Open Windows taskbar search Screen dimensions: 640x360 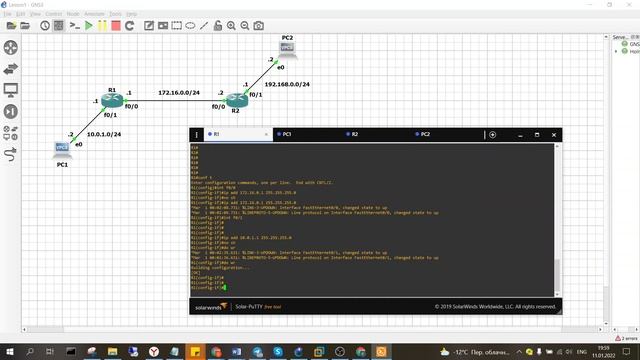click(30, 351)
